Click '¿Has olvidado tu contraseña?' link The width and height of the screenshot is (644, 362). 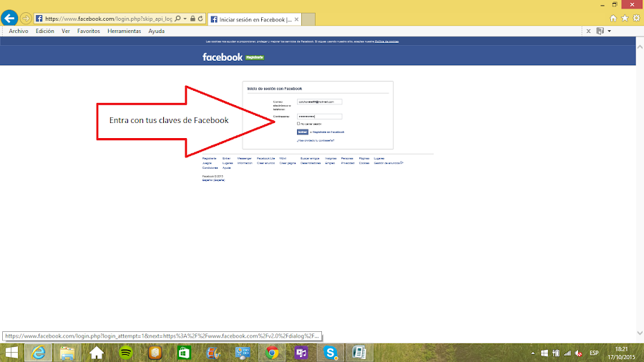(316, 140)
